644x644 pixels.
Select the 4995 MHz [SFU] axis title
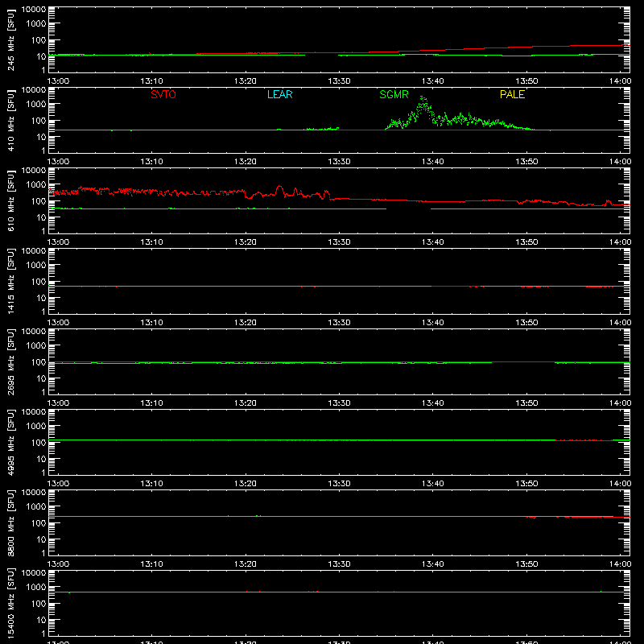[x=10, y=443]
